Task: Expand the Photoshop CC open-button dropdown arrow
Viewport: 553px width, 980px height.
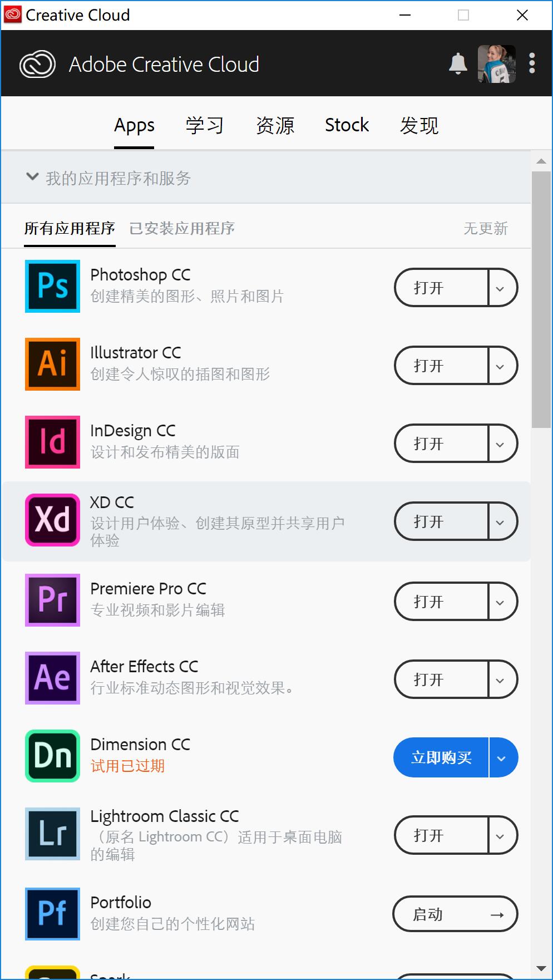Action: 500,288
